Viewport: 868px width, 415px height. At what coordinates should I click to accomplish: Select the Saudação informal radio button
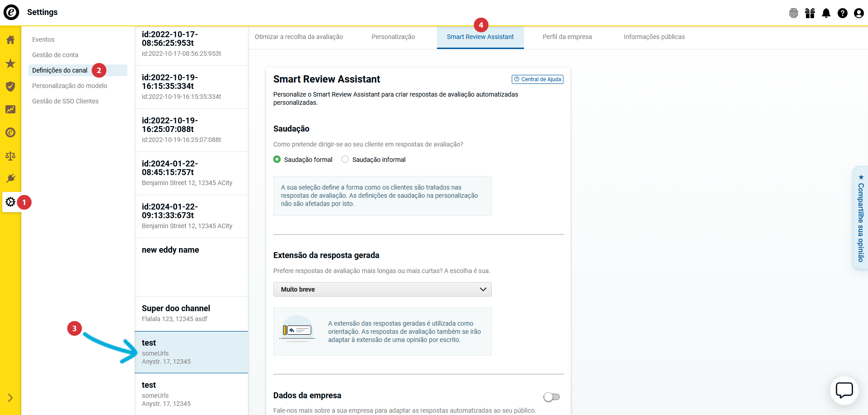(x=345, y=160)
